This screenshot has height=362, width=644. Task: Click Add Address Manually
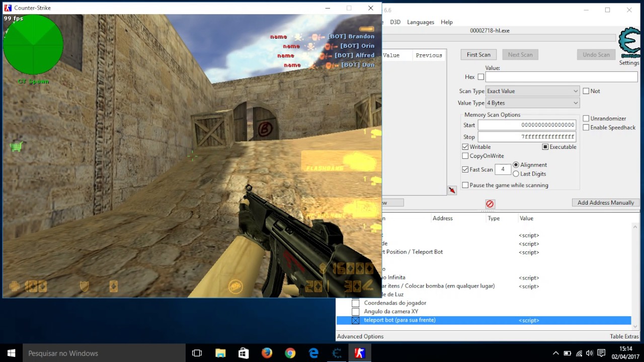[x=606, y=203]
